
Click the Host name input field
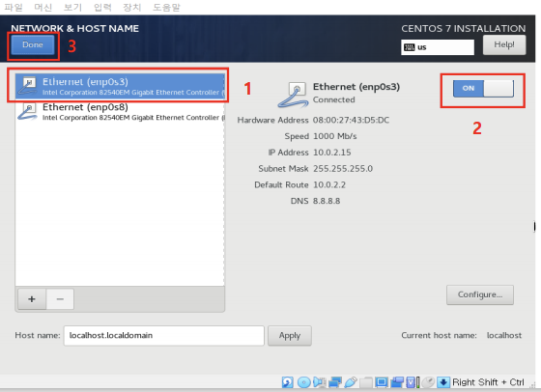click(164, 335)
